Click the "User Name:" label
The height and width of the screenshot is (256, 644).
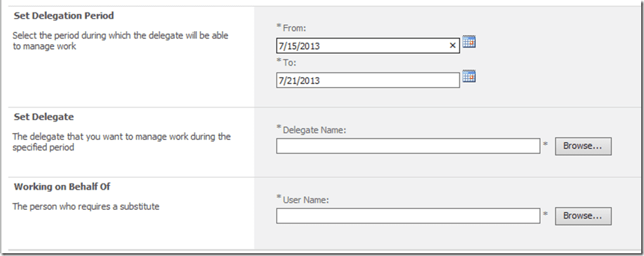(306, 200)
